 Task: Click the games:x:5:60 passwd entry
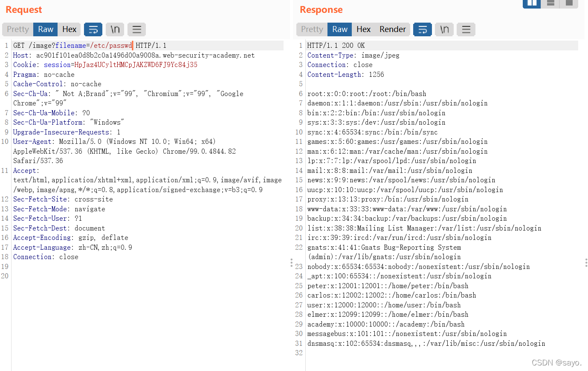[397, 141]
